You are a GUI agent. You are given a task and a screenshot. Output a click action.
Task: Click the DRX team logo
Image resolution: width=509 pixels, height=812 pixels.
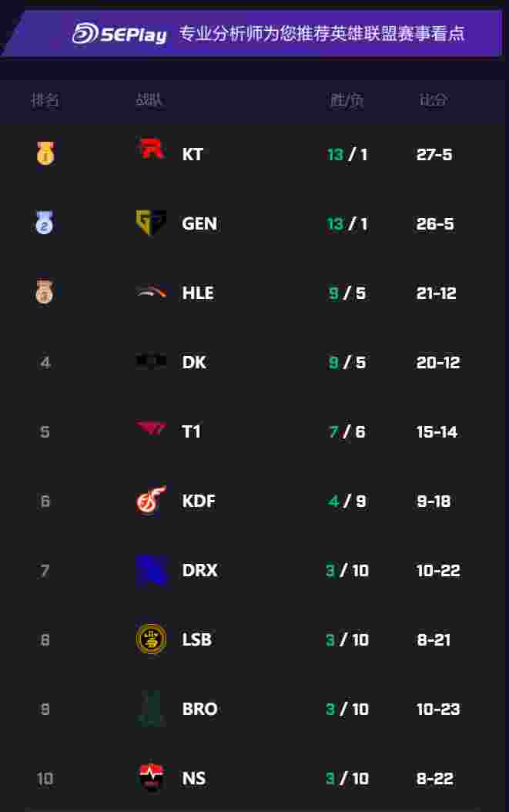151,570
